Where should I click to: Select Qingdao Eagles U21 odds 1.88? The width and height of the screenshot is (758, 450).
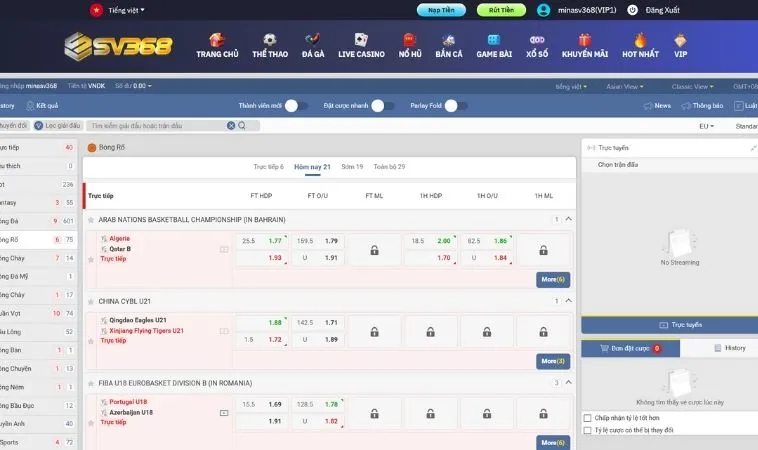pyautogui.click(x=262, y=323)
